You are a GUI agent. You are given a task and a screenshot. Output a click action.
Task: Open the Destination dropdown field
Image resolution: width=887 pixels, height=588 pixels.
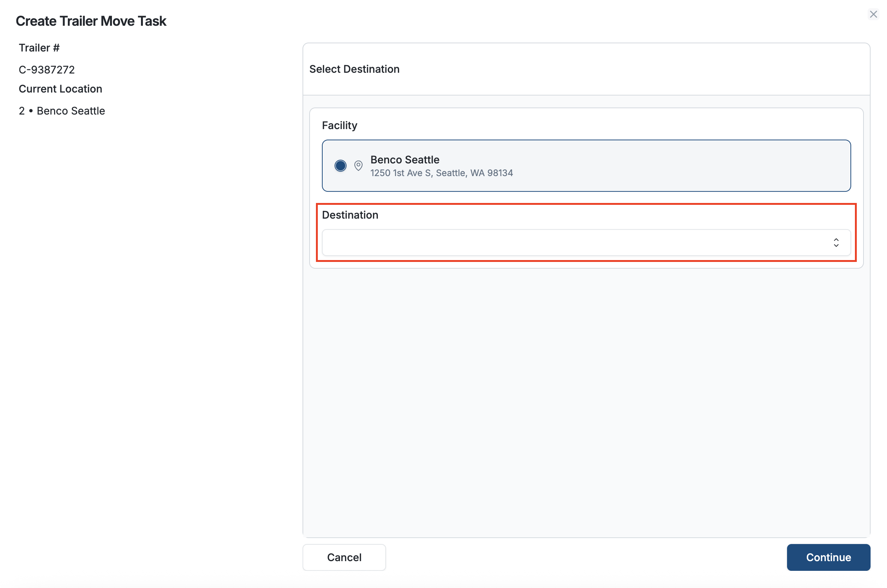point(586,243)
